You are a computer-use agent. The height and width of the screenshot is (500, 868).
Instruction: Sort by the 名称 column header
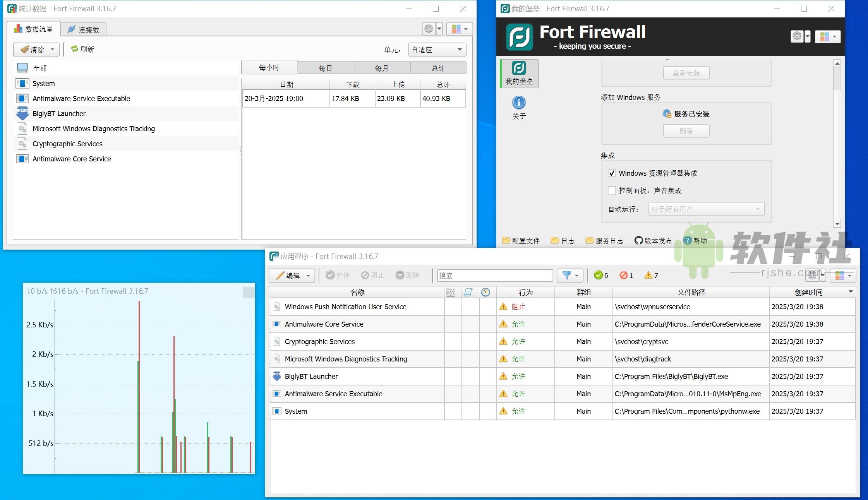tap(357, 292)
